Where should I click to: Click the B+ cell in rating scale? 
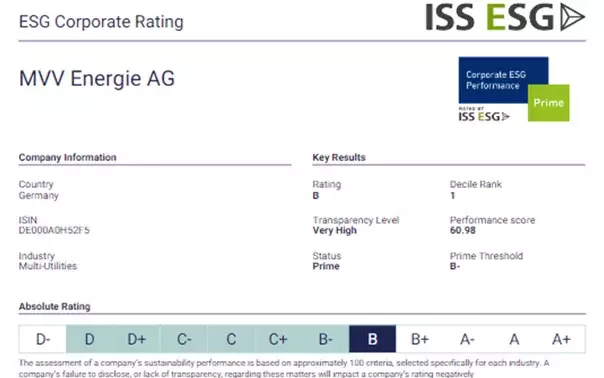coord(420,339)
